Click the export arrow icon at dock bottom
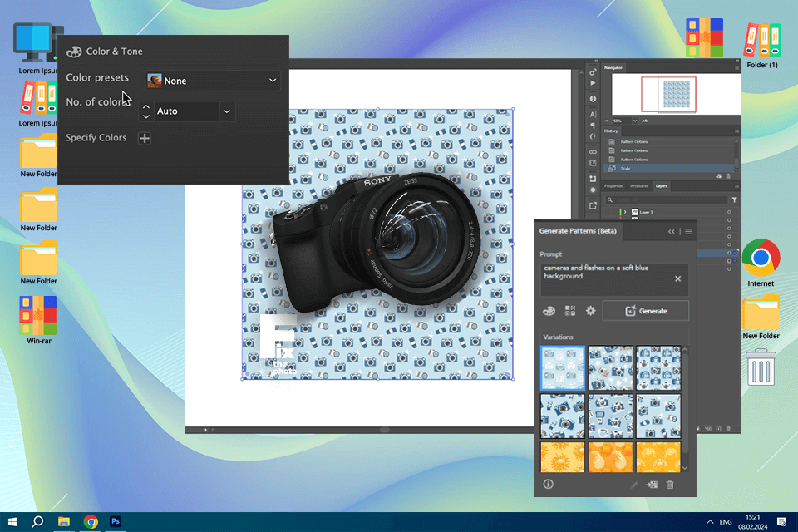Screen dimensions: 798x532 click(x=593, y=205)
